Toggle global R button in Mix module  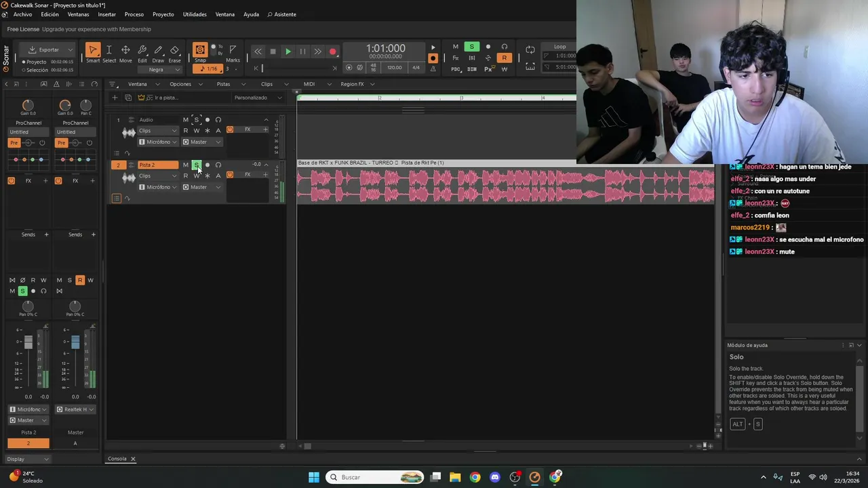504,58
